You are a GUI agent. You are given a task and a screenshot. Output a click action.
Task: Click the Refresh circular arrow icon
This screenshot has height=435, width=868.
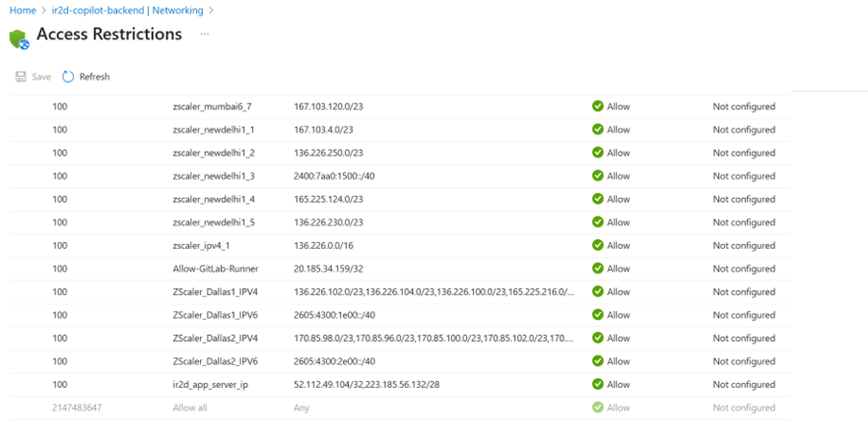pos(67,77)
